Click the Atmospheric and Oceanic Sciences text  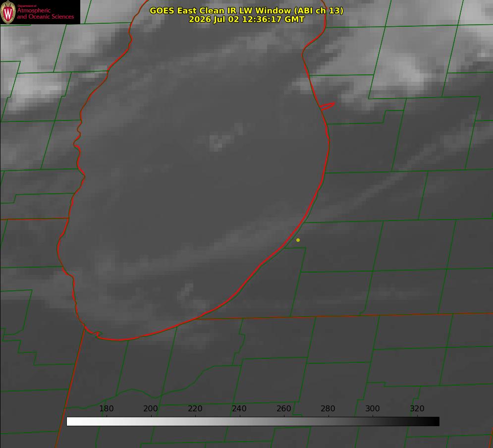pos(45,13)
